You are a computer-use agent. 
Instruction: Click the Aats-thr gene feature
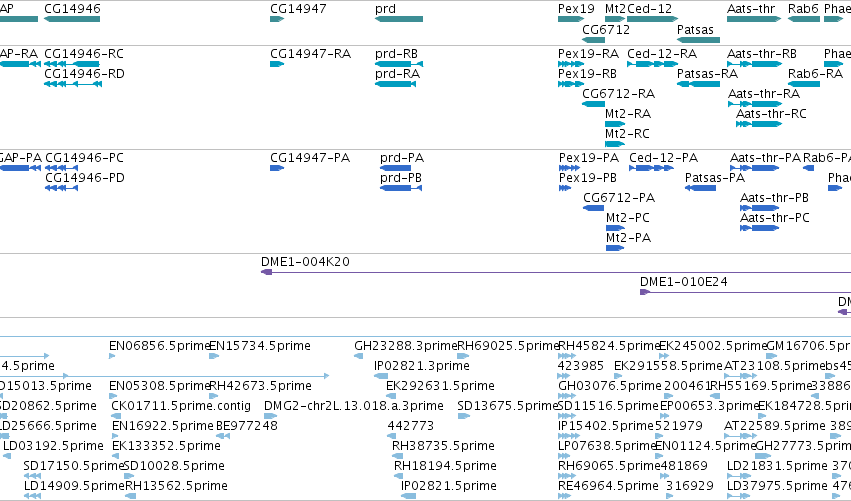754,19
